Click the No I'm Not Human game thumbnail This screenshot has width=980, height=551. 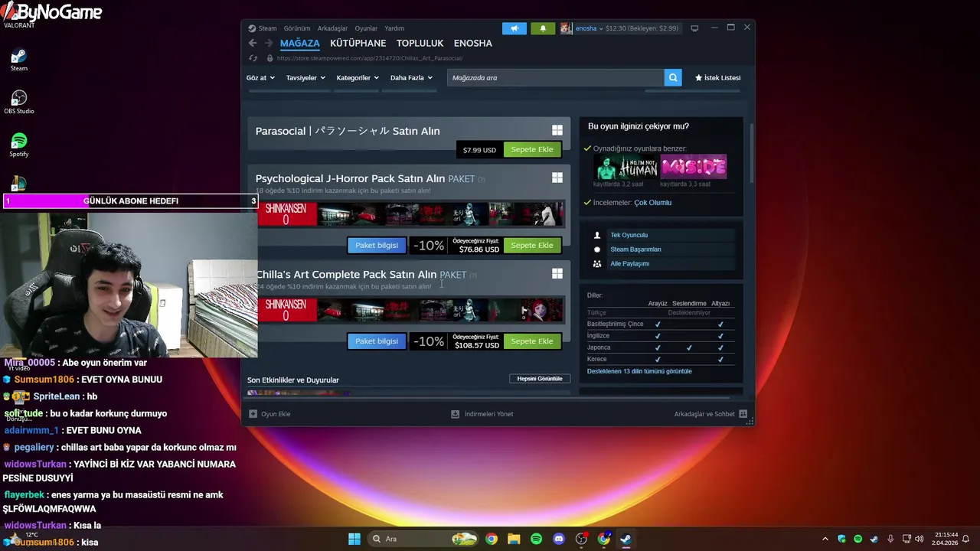(x=626, y=167)
